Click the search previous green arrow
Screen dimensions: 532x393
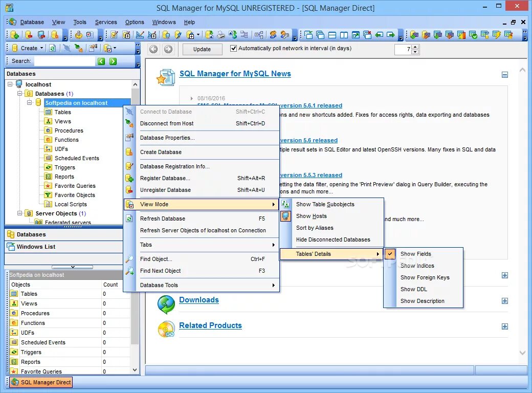(x=101, y=61)
